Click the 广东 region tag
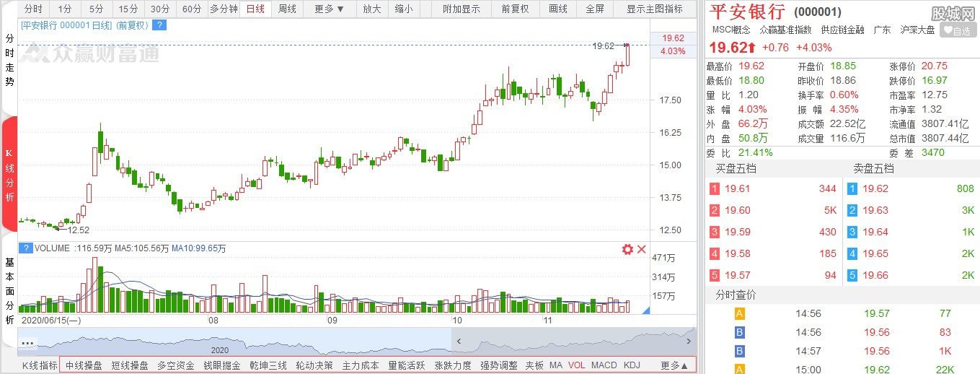 [x=882, y=30]
